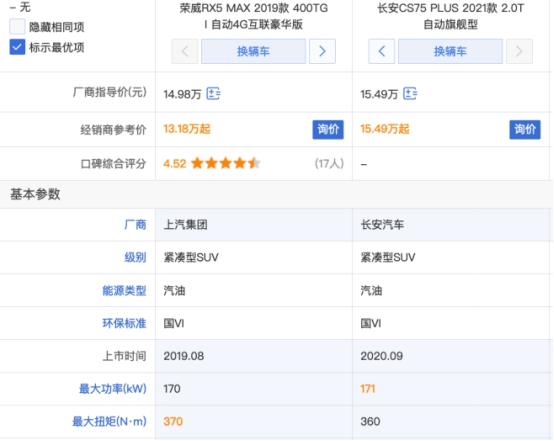Screen dimensions: 554x441
Task: Click the 能源类型 parameter label
Action: pyautogui.click(x=124, y=290)
